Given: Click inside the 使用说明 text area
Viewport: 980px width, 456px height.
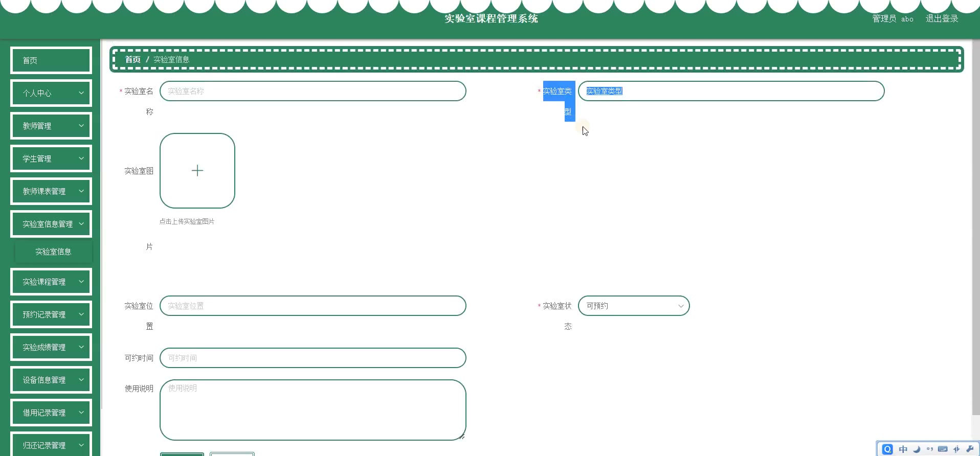Looking at the screenshot, I should click(x=313, y=410).
